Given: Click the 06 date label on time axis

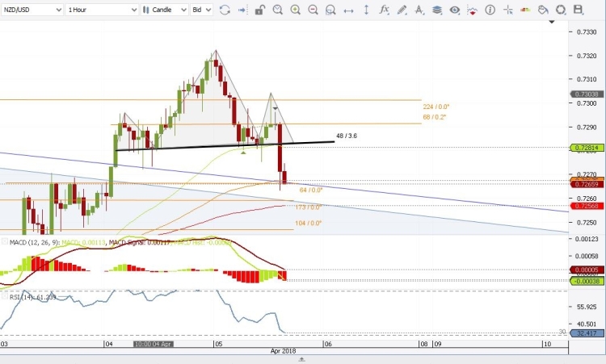Looking at the screenshot, I should 328,344.
